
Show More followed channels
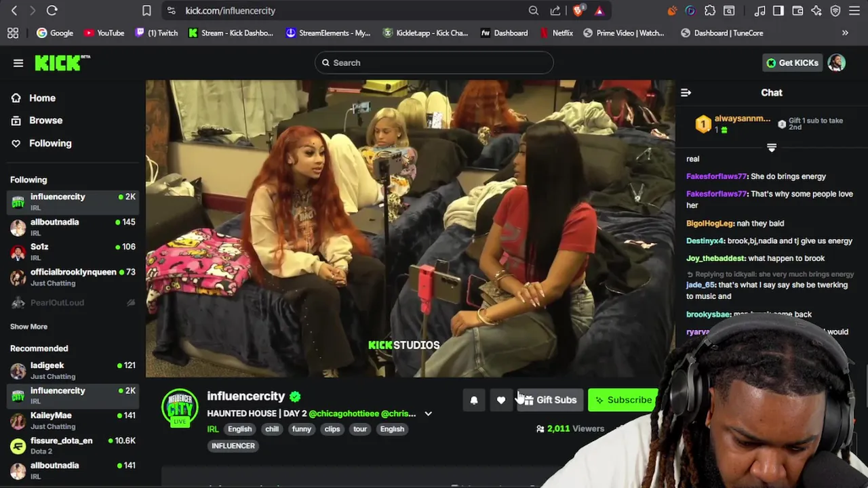(28, 327)
